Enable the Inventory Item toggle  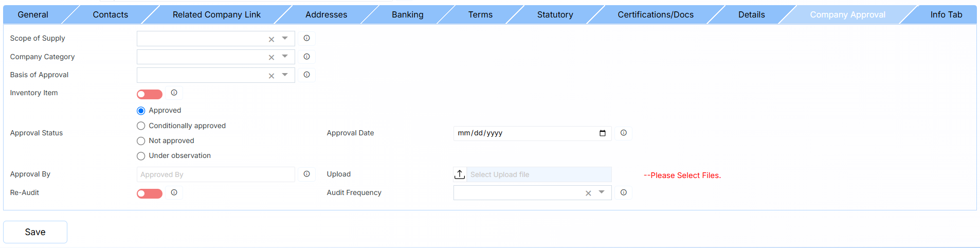[150, 94]
